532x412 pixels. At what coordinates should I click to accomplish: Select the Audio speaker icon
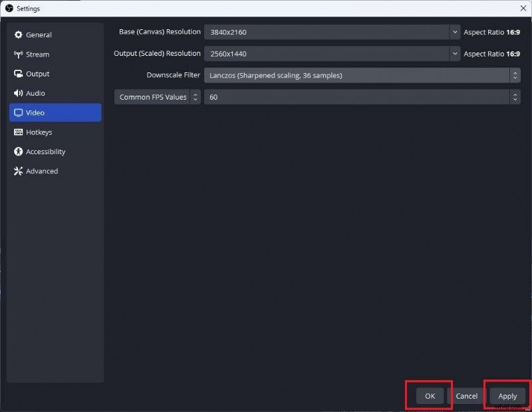tap(17, 93)
